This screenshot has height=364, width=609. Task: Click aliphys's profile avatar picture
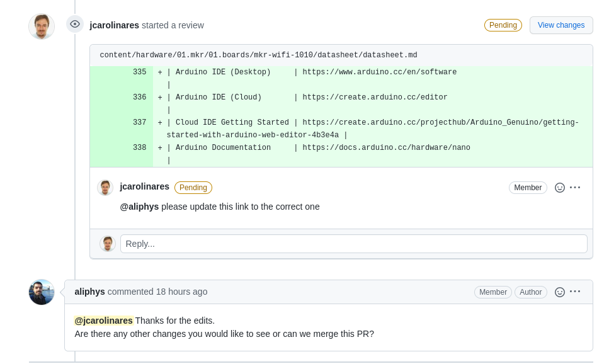(42, 292)
